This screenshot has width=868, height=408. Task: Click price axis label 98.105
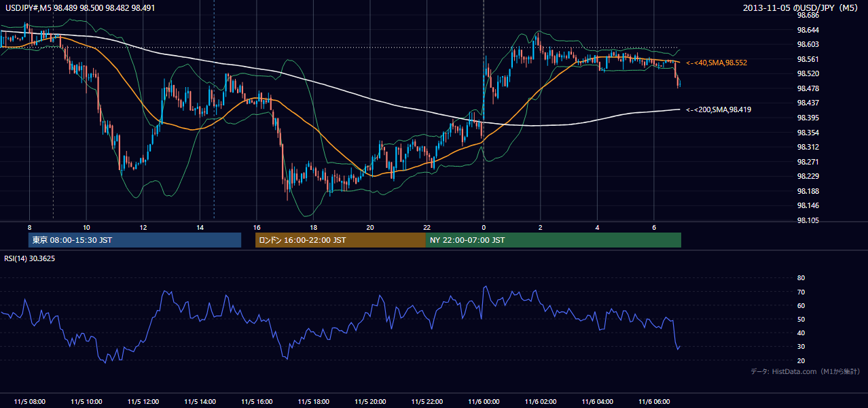pos(808,220)
